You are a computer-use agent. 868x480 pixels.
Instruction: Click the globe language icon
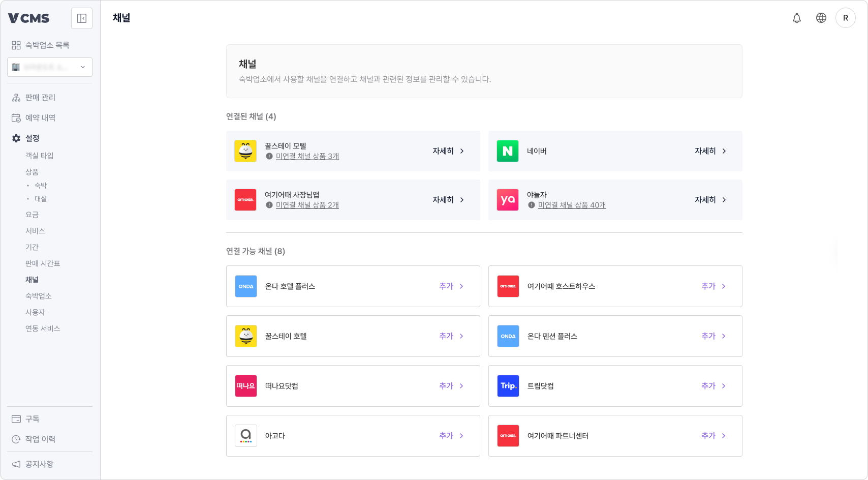tap(821, 18)
